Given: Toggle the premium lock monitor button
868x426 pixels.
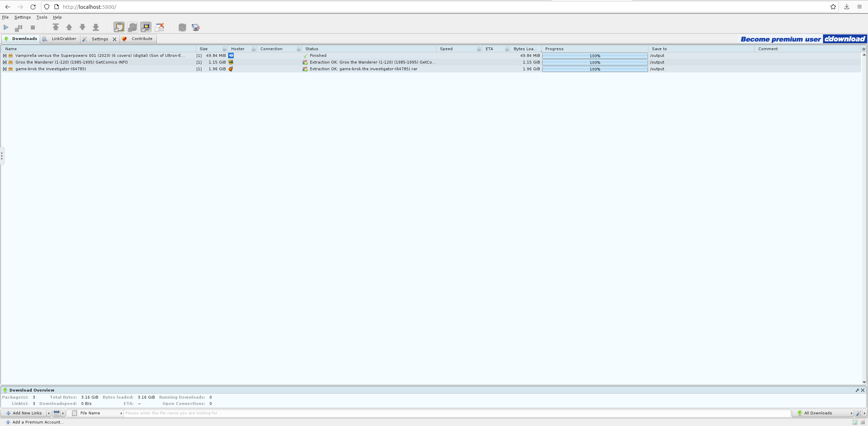Looking at the screenshot, I should pos(146,27).
